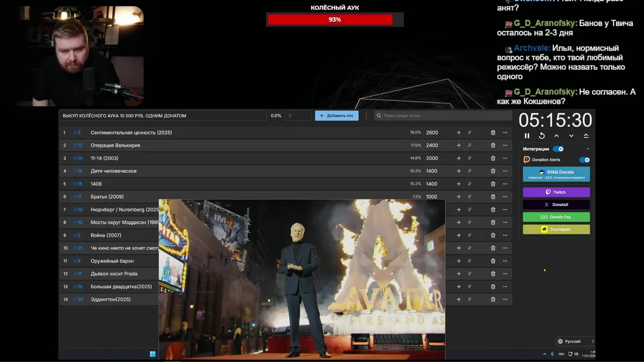The image size is (644, 362).
Task: Click the ruble amount field for new lot
Action: pyautogui.click(x=298, y=116)
